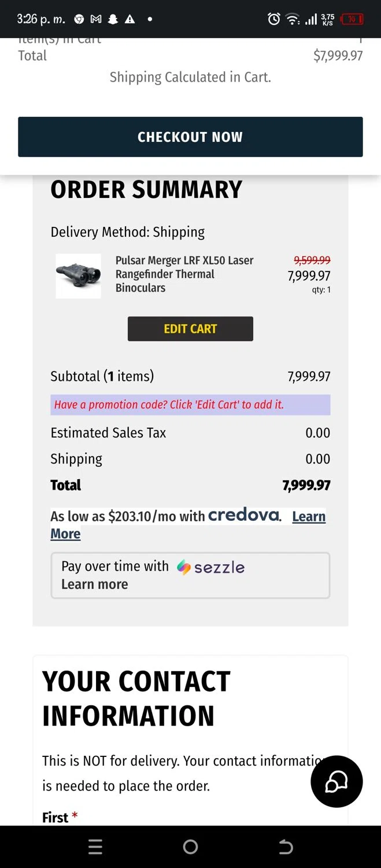Tap the Pulsar Merger binoculars thumbnail

(78, 276)
